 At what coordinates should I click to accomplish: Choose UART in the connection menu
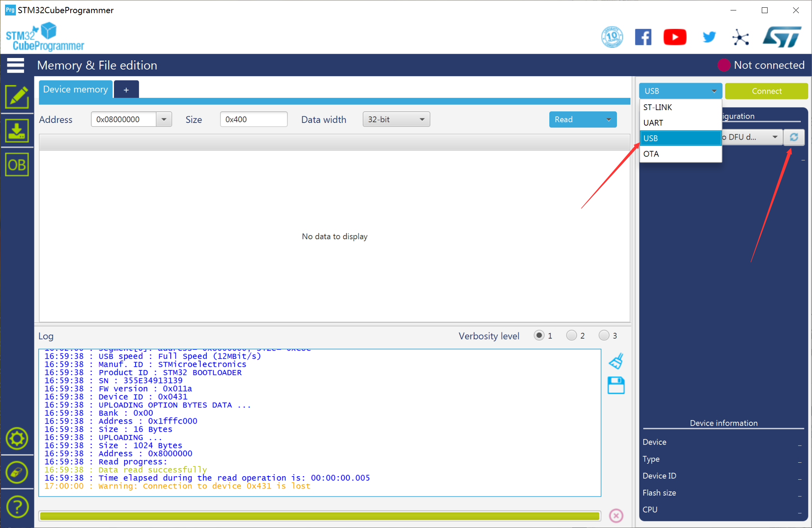tap(680, 123)
